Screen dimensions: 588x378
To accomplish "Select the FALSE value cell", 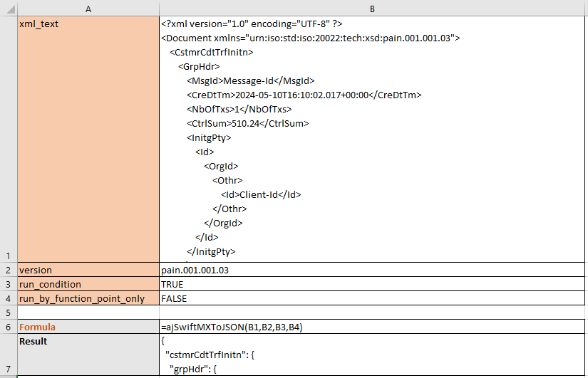I will (x=372, y=298).
